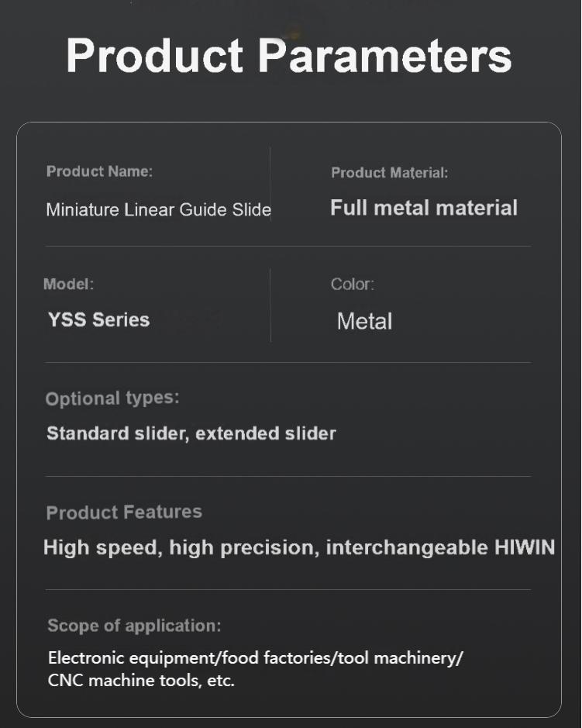
Task: Select the Product Name label
Action: pos(99,171)
